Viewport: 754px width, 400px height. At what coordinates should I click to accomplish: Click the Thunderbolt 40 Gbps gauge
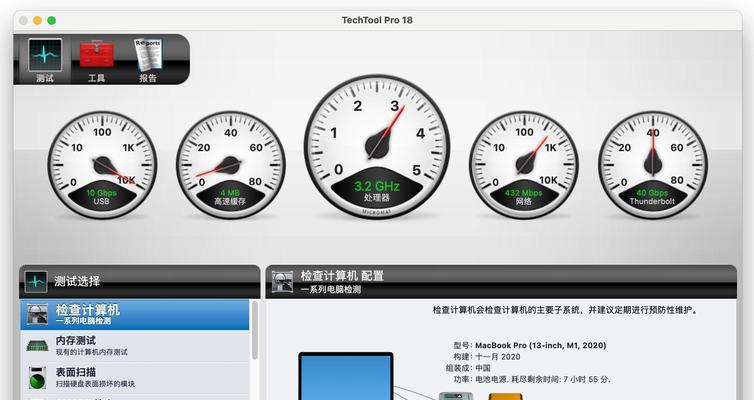(653, 165)
